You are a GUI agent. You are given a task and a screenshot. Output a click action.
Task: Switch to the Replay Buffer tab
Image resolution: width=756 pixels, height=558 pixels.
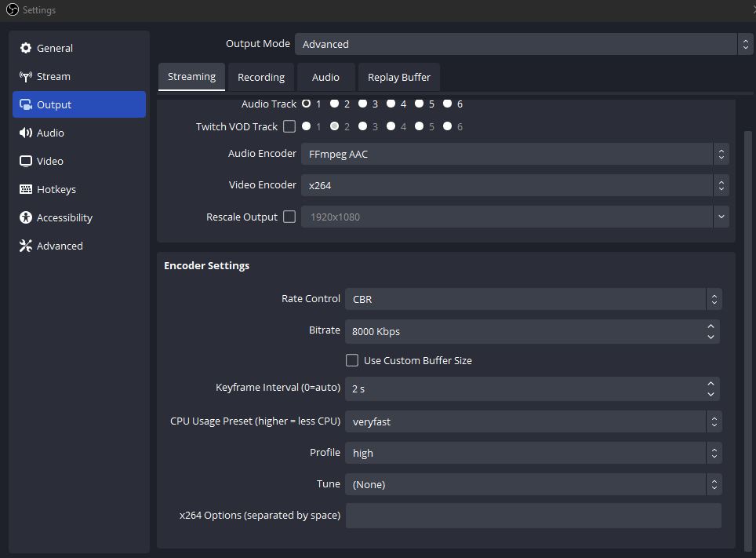pyautogui.click(x=398, y=77)
